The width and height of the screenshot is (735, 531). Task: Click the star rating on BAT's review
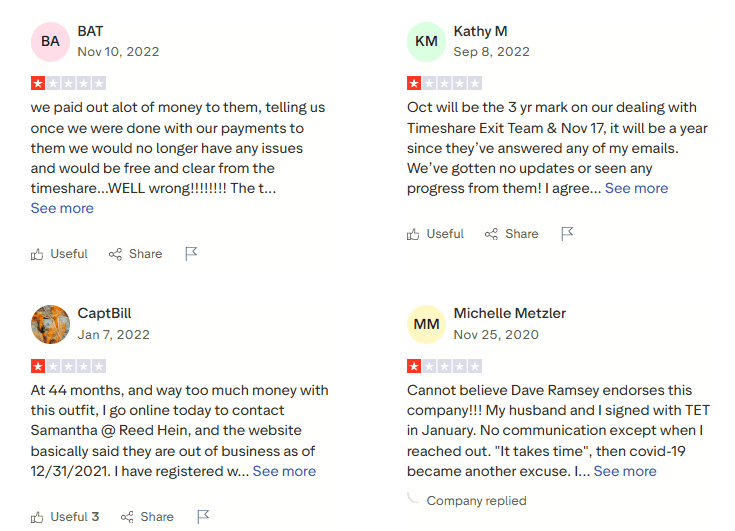tap(68, 83)
